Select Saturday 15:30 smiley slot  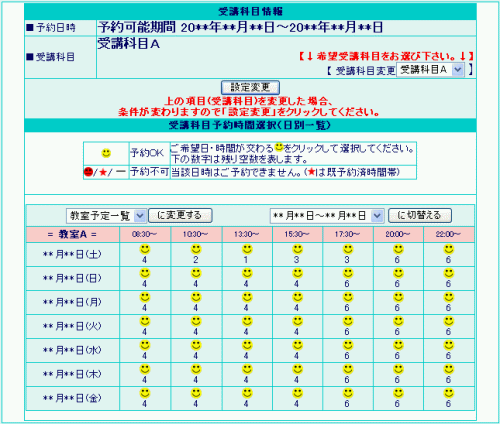click(297, 249)
